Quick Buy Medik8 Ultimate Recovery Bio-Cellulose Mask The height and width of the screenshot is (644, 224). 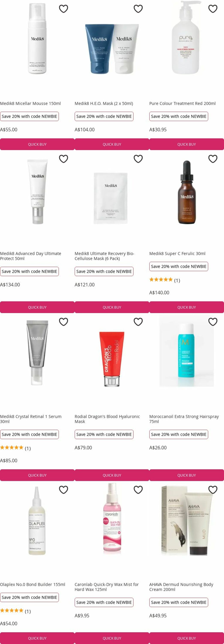pos(112,307)
